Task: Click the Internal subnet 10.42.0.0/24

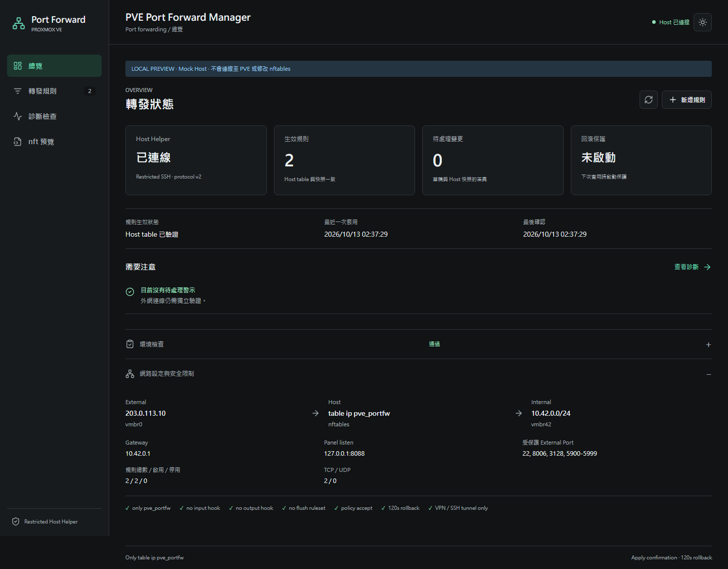Action: point(551,413)
